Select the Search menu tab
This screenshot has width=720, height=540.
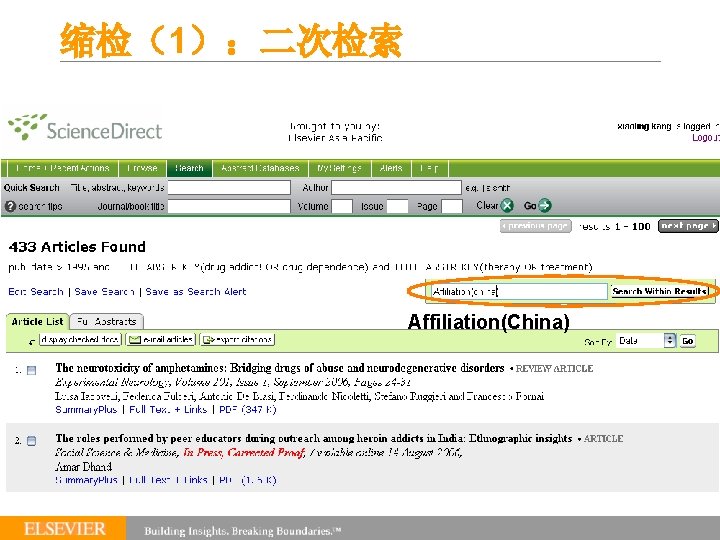[x=189, y=168]
